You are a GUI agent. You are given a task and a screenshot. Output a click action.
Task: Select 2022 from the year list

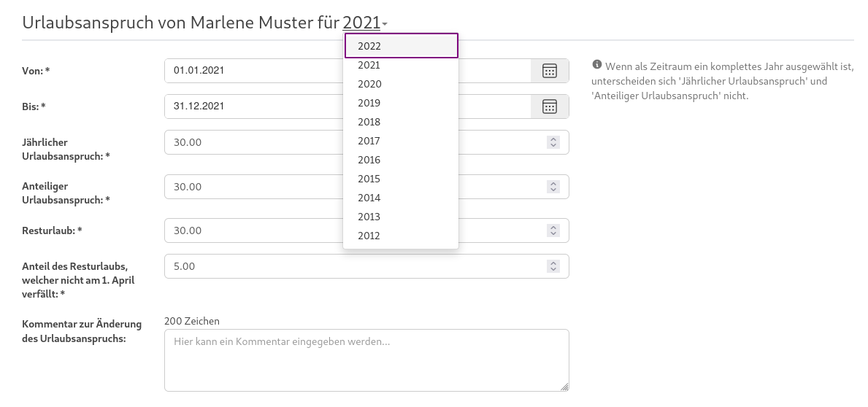[402, 46]
